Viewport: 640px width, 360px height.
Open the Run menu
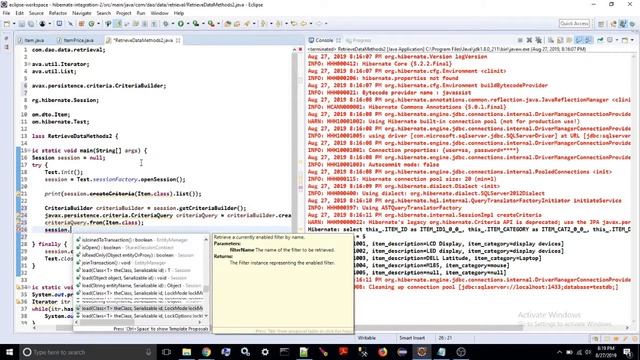point(141,13)
